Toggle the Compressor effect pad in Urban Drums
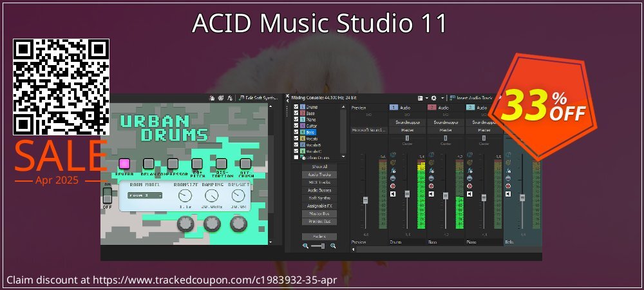The width and height of the screenshot is (644, 290). tap(173, 164)
